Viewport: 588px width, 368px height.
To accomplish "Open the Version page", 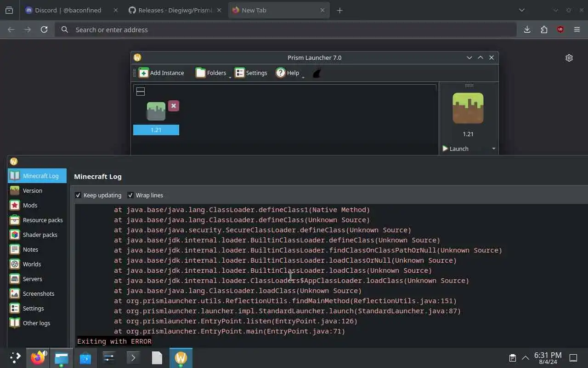I will 37,190.
